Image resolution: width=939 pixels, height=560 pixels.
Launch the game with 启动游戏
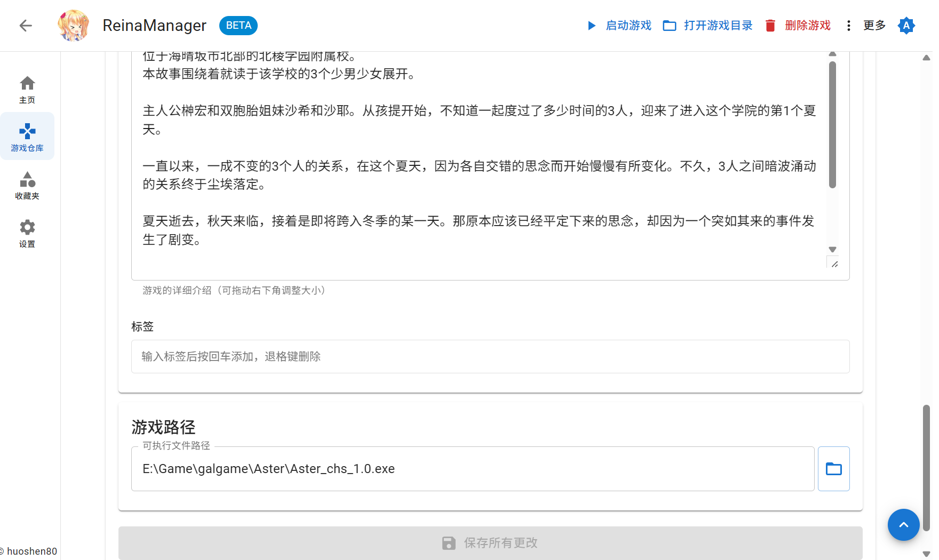(619, 26)
